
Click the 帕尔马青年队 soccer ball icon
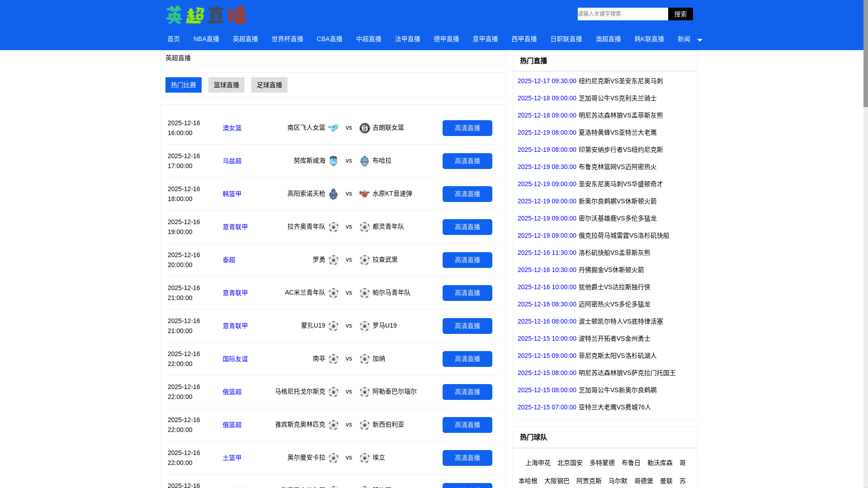click(x=365, y=293)
